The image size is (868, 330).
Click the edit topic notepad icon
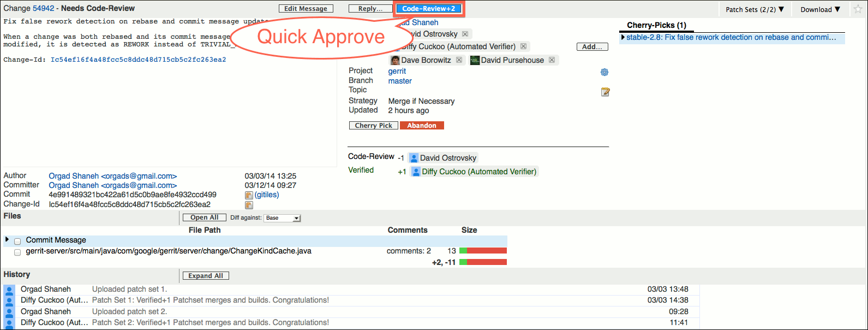tap(605, 92)
